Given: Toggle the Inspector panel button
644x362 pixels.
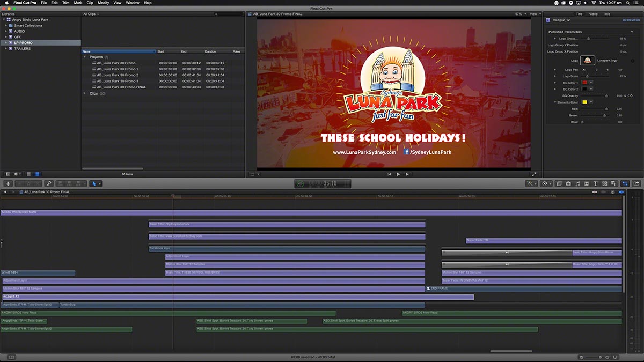Looking at the screenshot, I should click(625, 183).
